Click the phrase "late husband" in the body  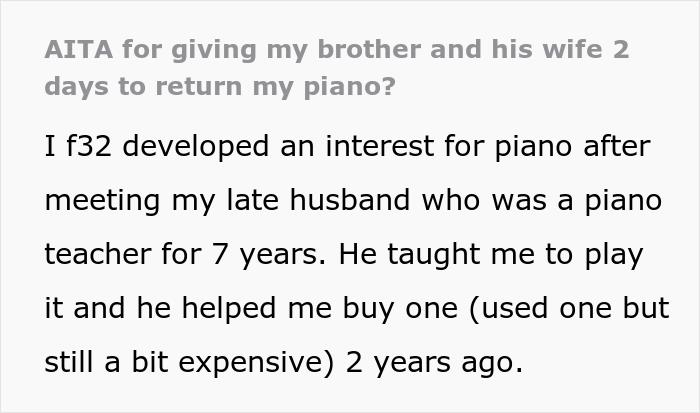[x=318, y=200]
